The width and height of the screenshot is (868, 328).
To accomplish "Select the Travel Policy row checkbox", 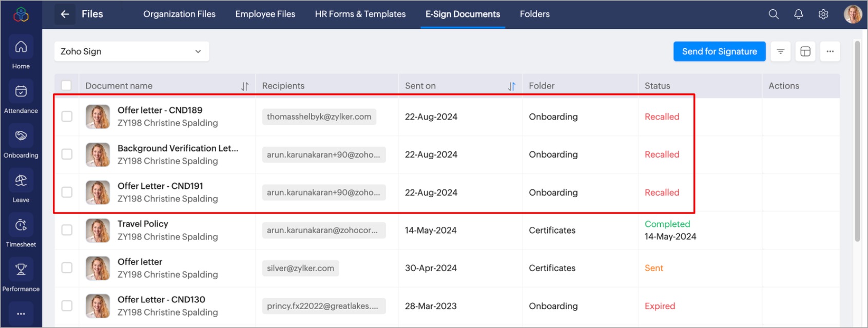I will [67, 230].
